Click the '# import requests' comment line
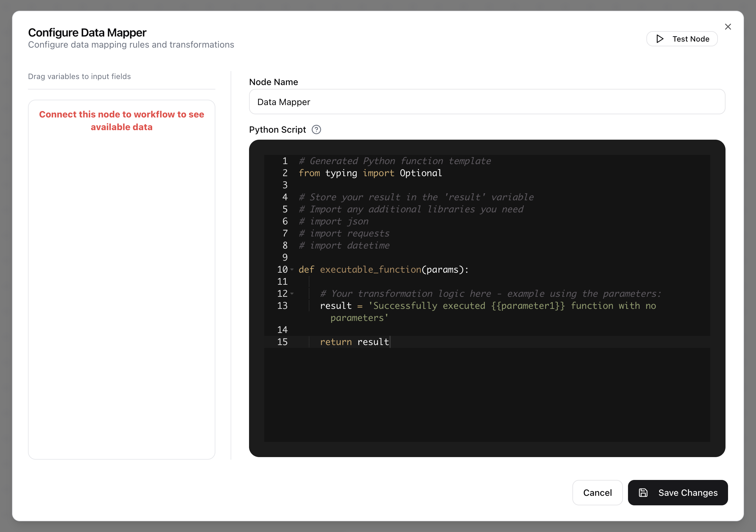The width and height of the screenshot is (756, 532). click(344, 233)
